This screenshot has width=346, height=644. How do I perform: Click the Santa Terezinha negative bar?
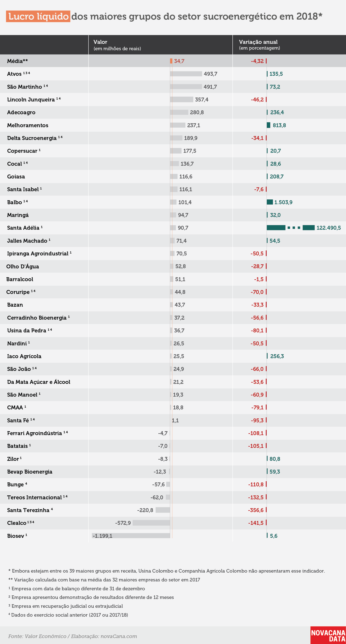(163, 510)
